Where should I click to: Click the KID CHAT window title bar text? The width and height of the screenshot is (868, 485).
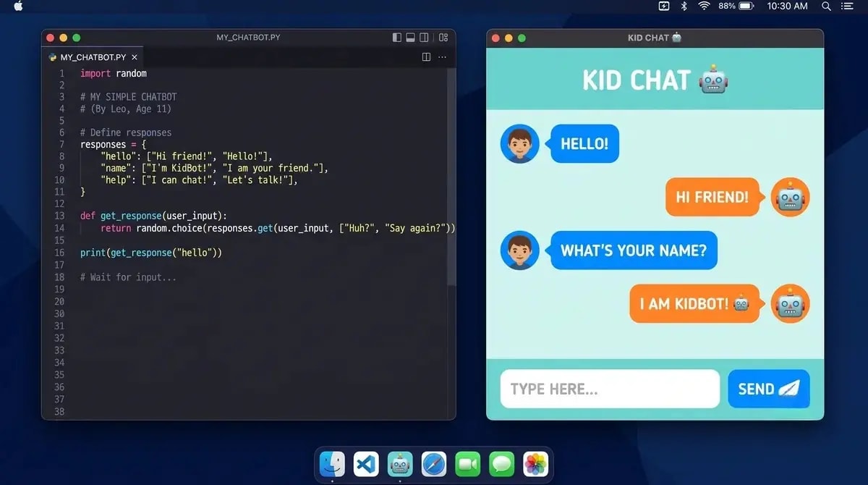click(655, 38)
